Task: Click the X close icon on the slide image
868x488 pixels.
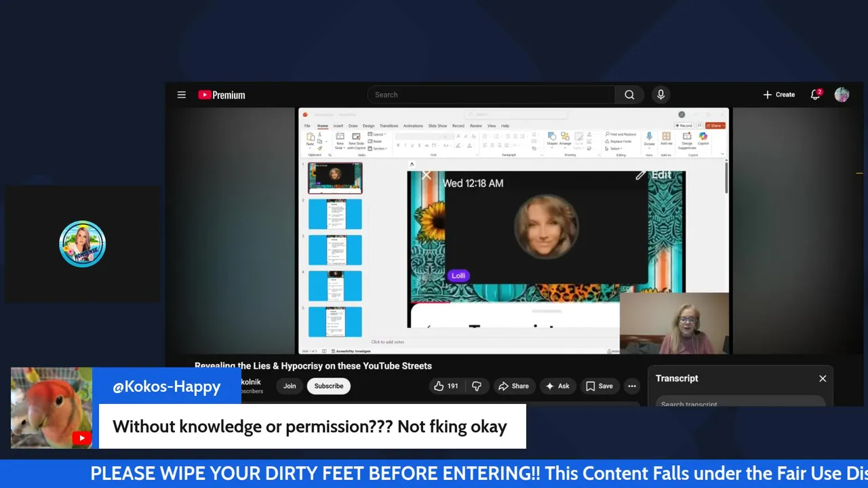Action: tap(427, 176)
